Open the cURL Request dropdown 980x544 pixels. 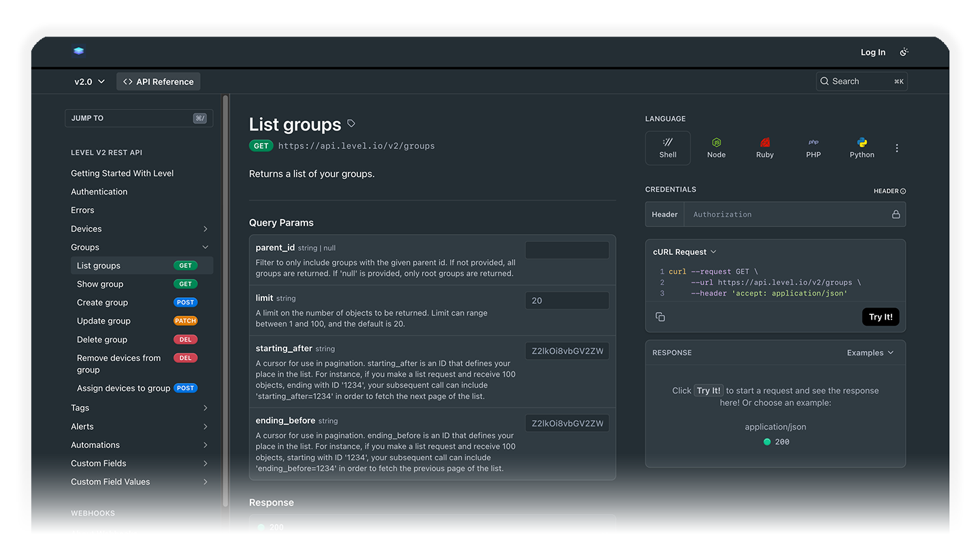click(x=685, y=252)
